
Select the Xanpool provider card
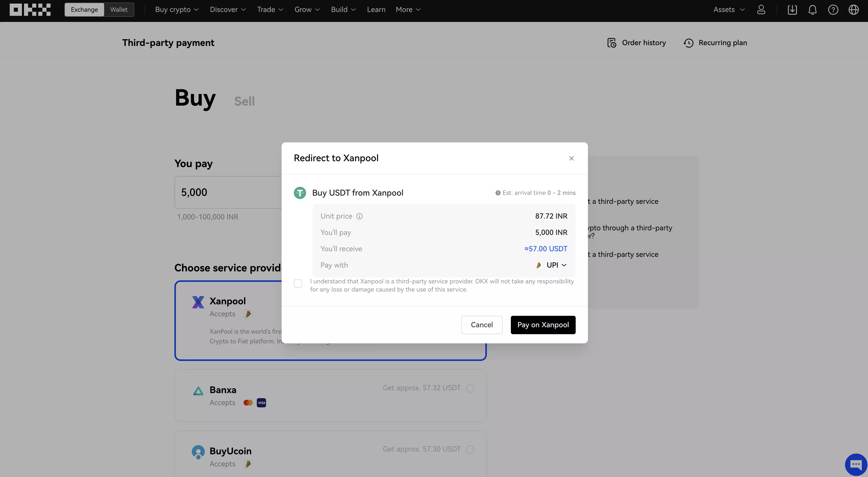click(x=330, y=320)
